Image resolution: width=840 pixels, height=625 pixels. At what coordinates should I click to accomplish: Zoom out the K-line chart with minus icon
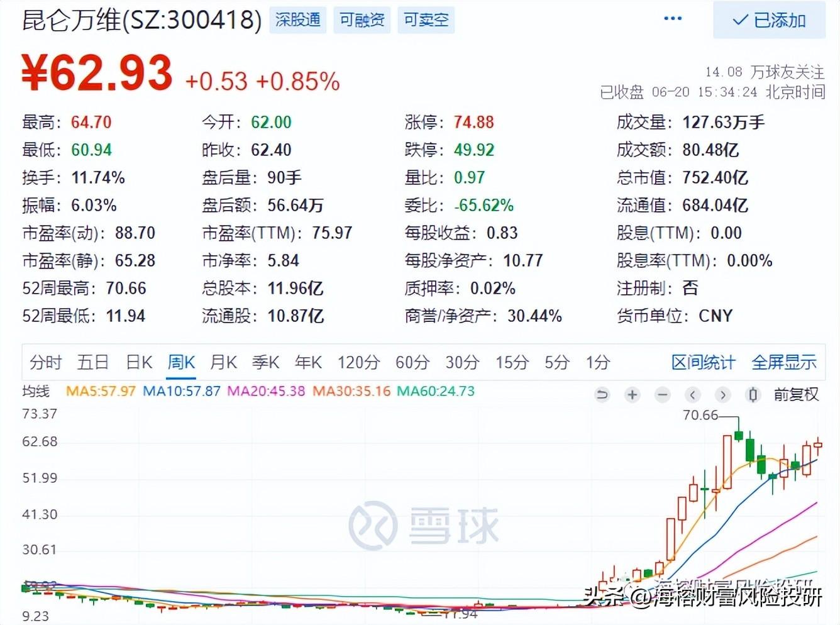point(663,395)
